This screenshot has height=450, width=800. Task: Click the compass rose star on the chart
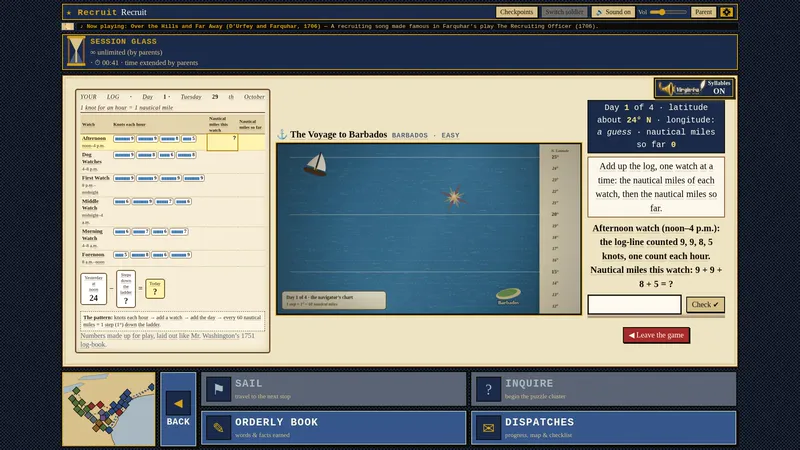(x=453, y=197)
